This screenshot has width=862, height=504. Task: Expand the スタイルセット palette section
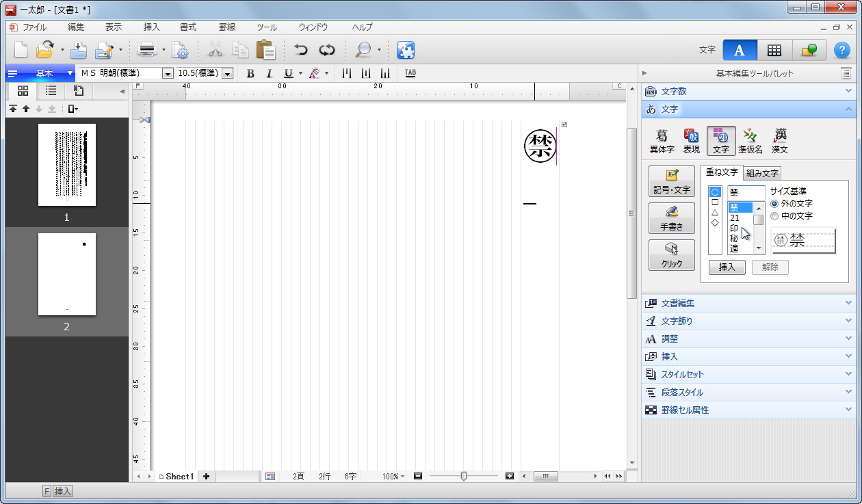(748, 374)
